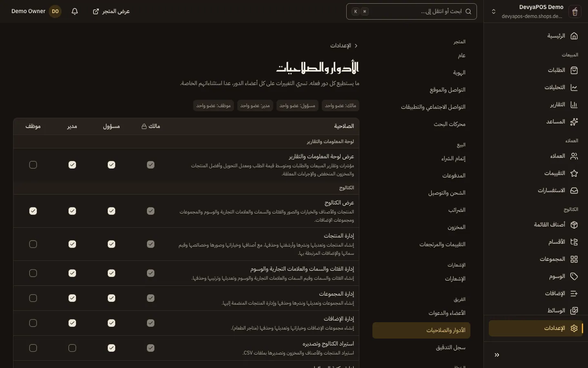Click the موظف: عضو واحد badge

[214, 105]
